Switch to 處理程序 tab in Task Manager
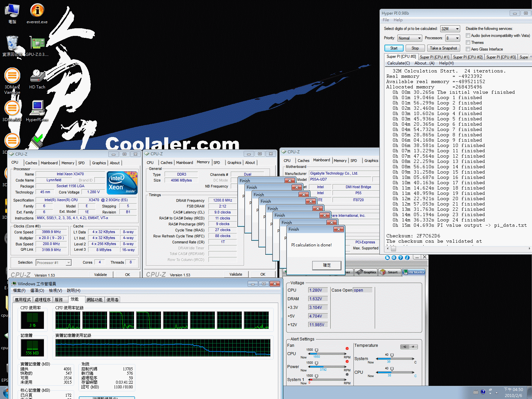This screenshot has width=532, height=399. [x=43, y=300]
